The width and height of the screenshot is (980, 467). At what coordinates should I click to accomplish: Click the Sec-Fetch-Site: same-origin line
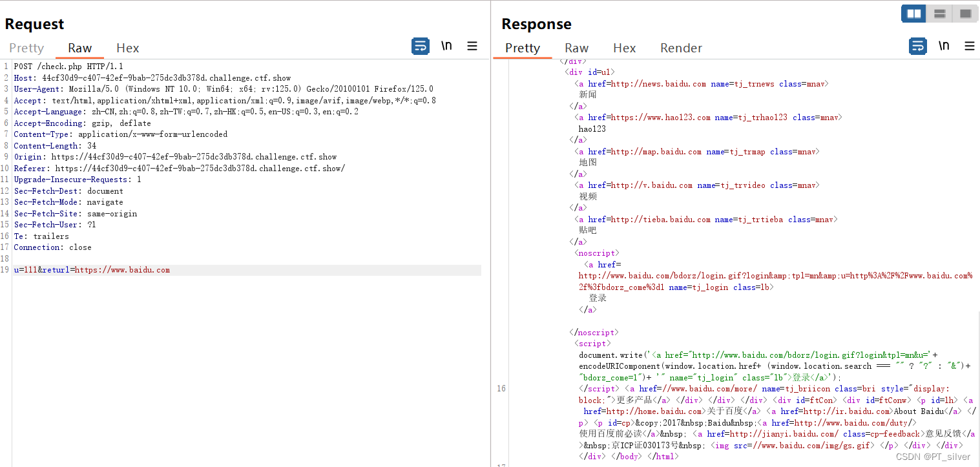[x=76, y=214]
